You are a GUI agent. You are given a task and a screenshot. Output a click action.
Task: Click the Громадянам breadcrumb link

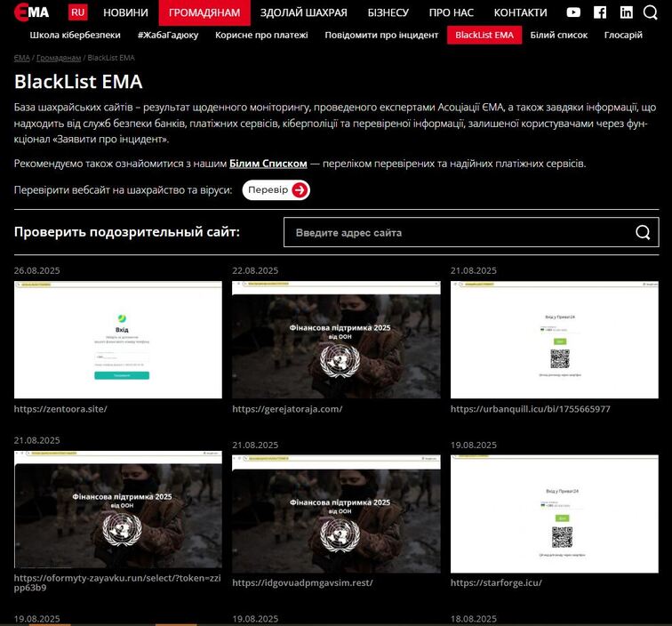tap(59, 58)
